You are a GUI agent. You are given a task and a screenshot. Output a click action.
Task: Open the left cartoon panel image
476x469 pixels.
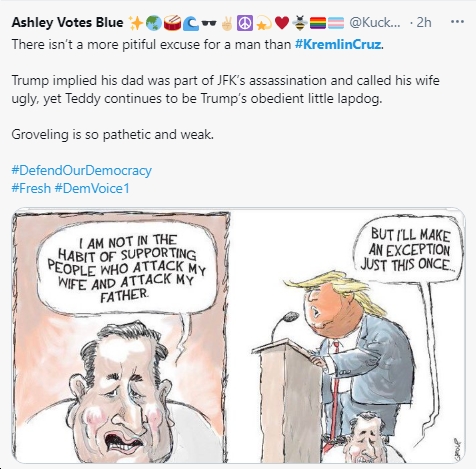pos(121,336)
